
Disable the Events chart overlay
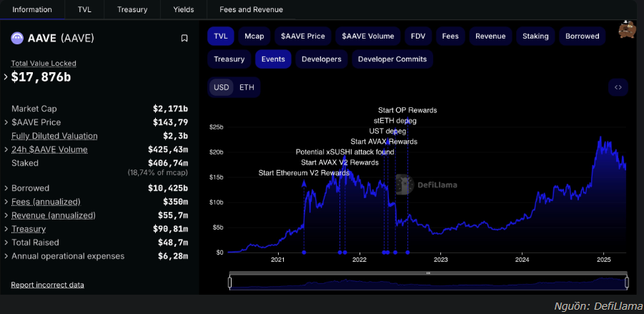(273, 59)
